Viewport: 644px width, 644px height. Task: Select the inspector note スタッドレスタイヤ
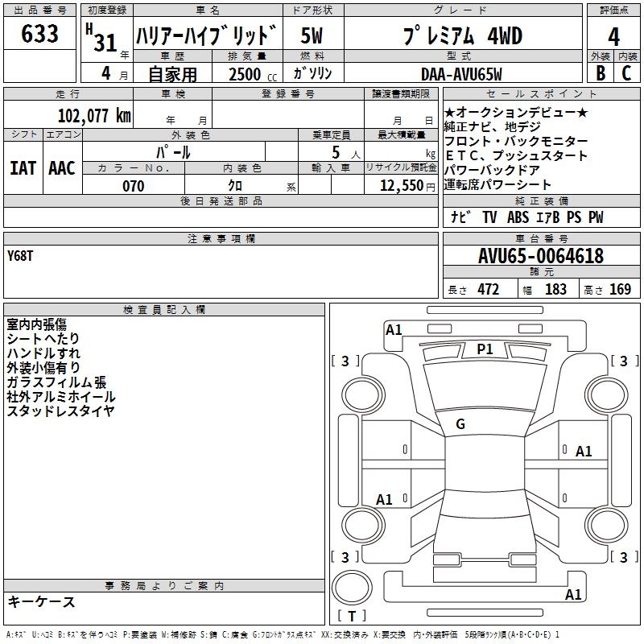pos(60,411)
